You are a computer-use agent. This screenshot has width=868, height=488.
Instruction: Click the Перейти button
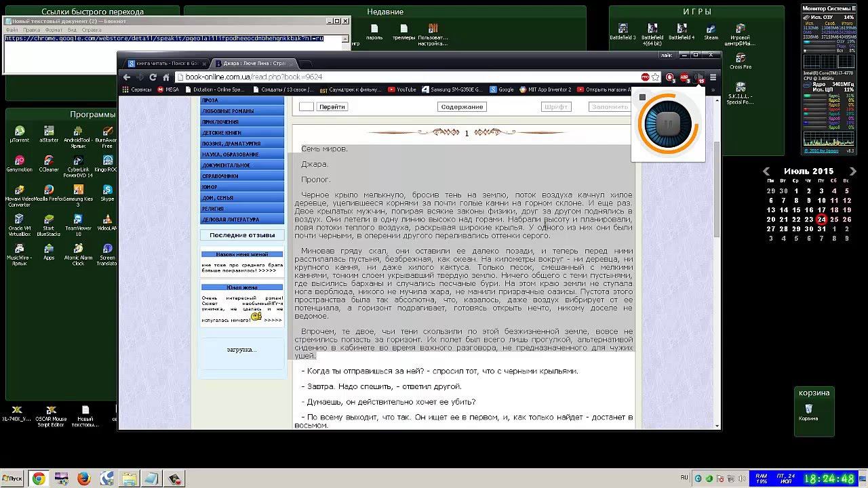(x=332, y=106)
